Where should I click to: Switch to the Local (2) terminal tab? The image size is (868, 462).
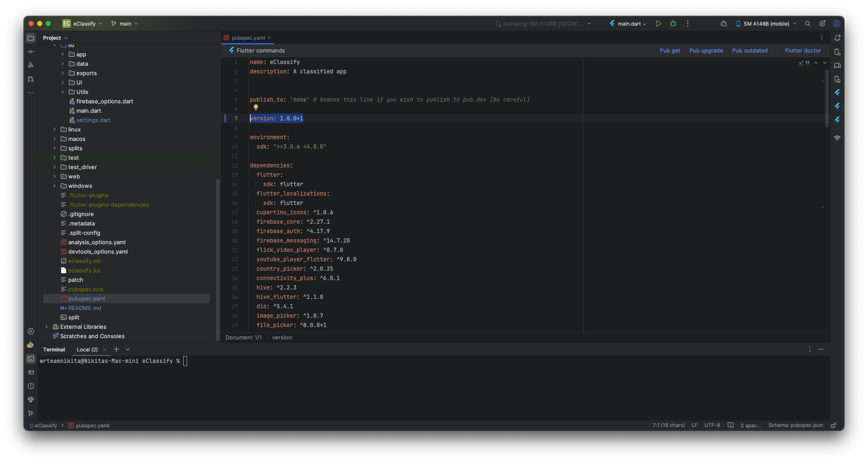pyautogui.click(x=87, y=349)
